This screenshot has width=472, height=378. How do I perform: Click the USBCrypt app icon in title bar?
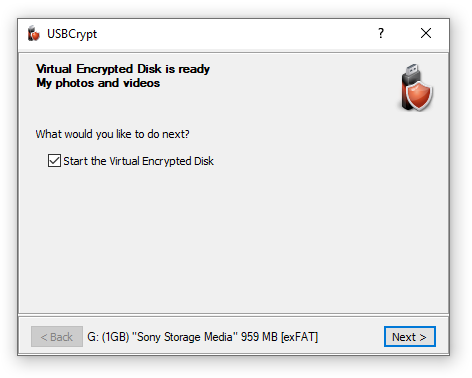click(x=33, y=33)
